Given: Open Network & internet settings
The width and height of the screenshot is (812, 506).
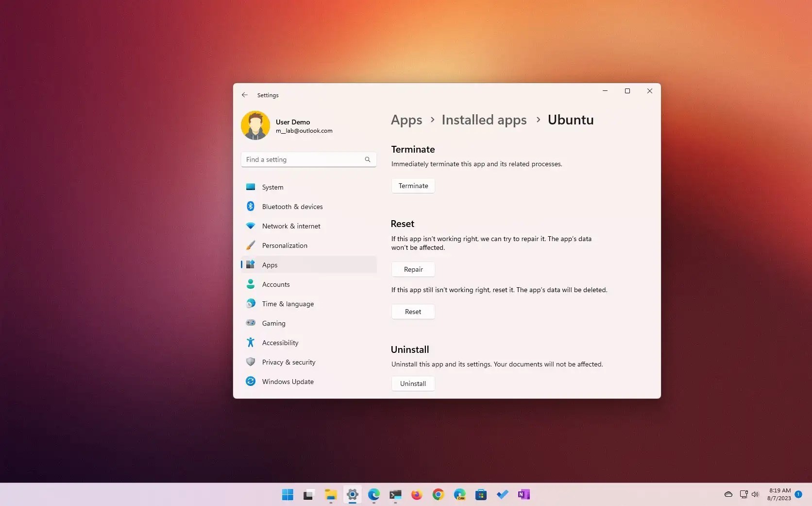Looking at the screenshot, I should (x=290, y=226).
